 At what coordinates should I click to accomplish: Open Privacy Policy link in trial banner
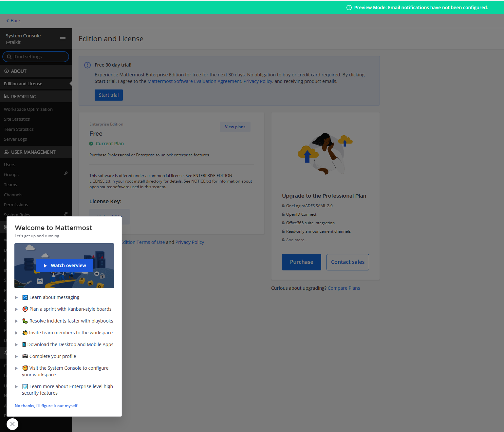click(x=258, y=81)
